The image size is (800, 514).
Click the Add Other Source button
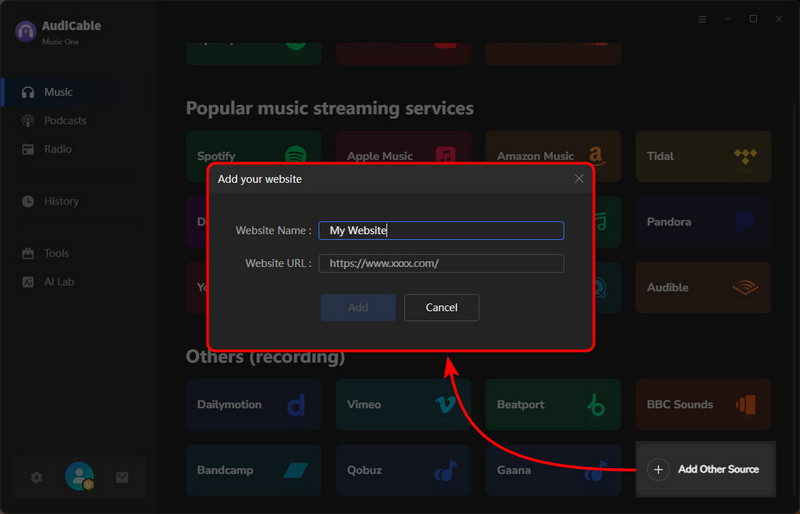tap(706, 469)
